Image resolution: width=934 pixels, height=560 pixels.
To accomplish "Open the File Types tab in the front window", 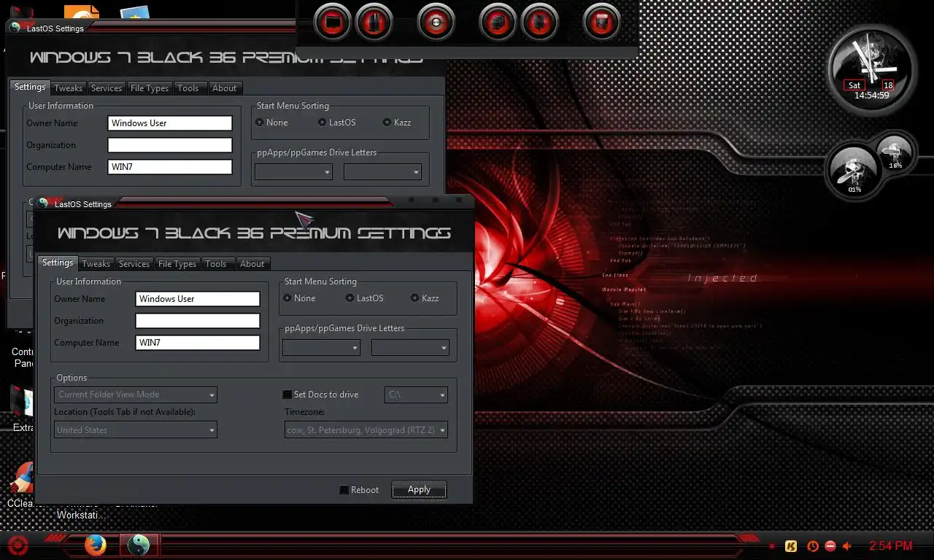I will pyautogui.click(x=177, y=264).
